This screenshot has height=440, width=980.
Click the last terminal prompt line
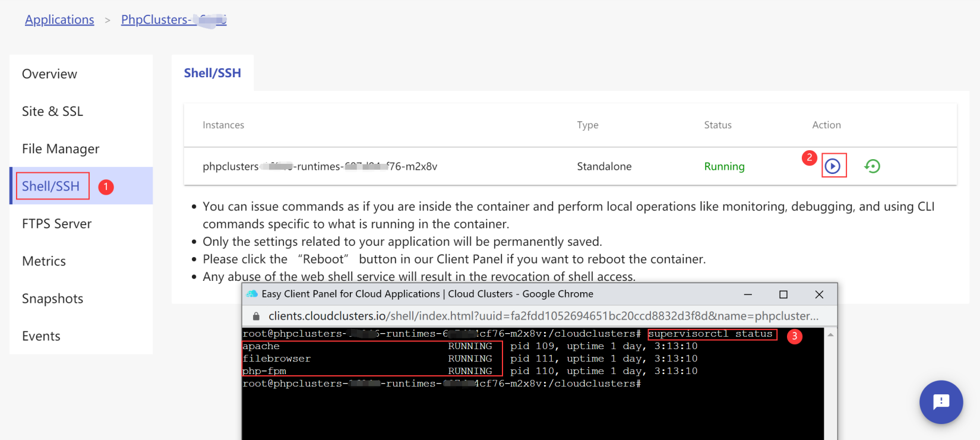tap(441, 384)
